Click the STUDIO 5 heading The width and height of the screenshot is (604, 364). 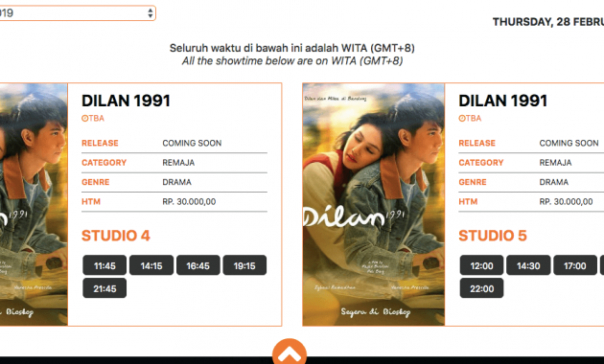pyautogui.click(x=493, y=236)
